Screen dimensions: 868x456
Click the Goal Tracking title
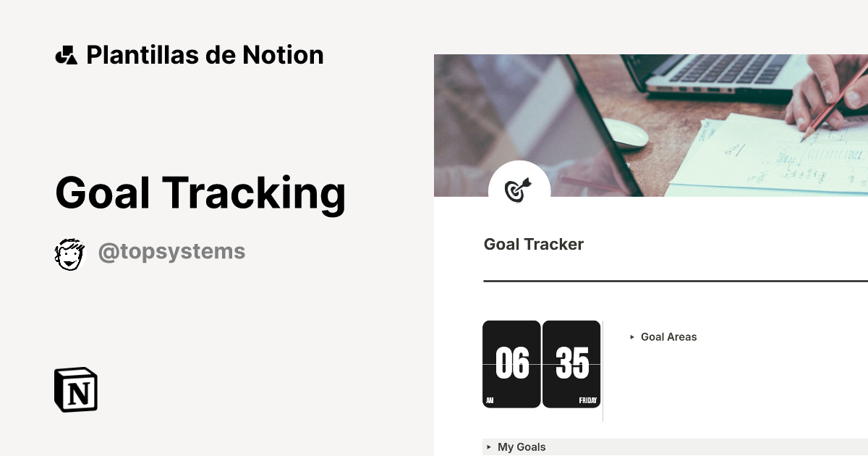[x=201, y=193]
